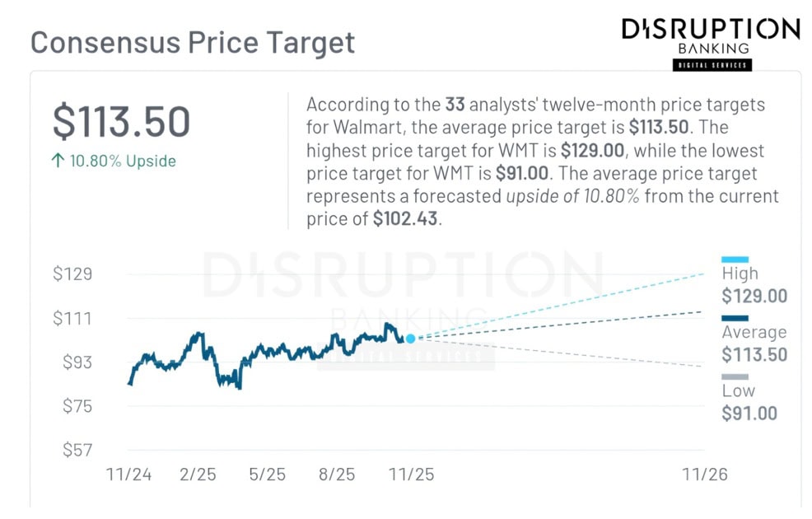
Task: Click the bold $102.43 current price text
Action: tap(405, 220)
